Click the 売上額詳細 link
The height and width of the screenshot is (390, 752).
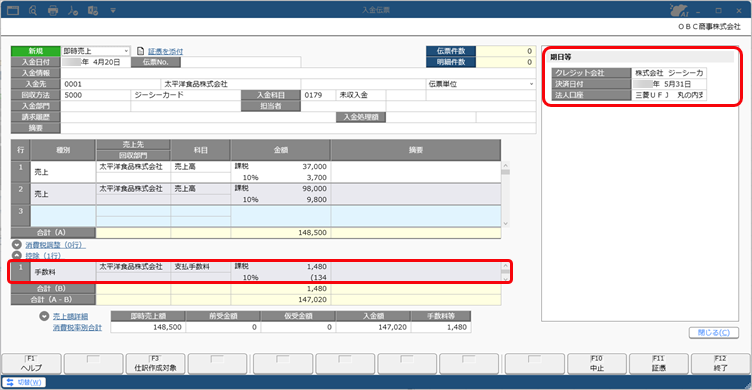point(70,317)
